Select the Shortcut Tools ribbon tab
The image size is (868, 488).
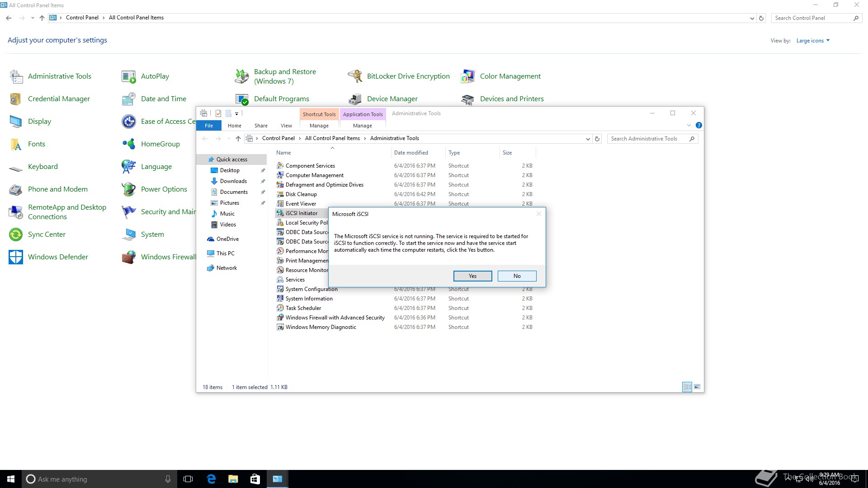319,114
